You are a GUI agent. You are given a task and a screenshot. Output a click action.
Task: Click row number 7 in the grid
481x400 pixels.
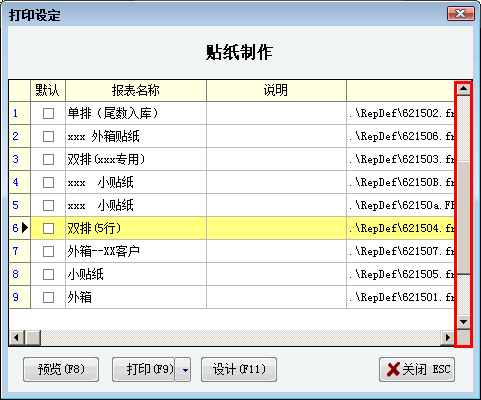pos(20,251)
